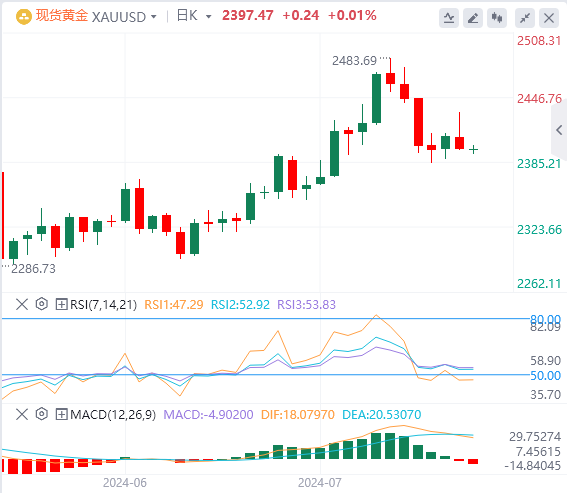Viewport: 567px width, 493px height.
Task: Open the 日K timeframe dropdown arrow
Action: pos(208,17)
